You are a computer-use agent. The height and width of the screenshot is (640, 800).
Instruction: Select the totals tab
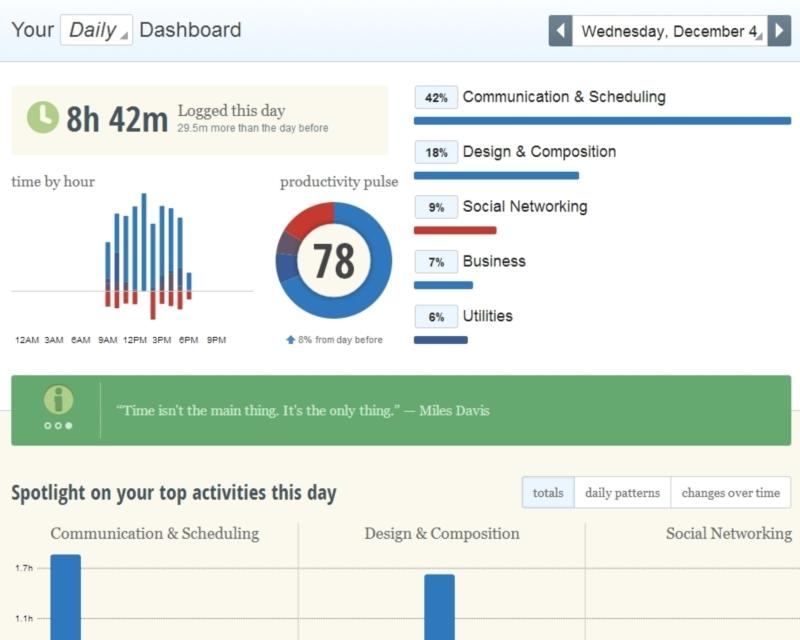tap(548, 493)
